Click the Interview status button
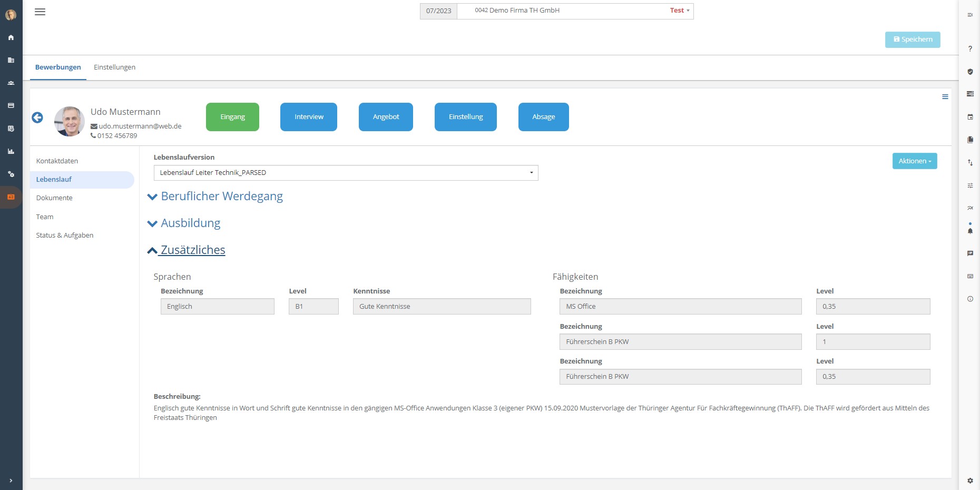Screen dimensions: 980x490 (309, 117)
